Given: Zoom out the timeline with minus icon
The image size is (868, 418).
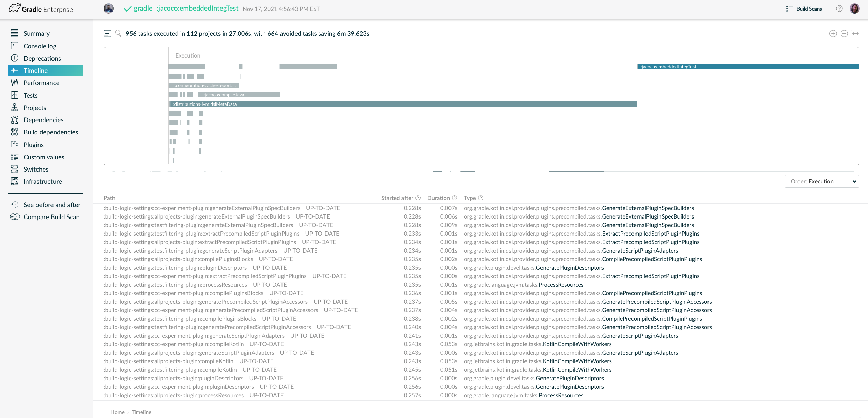Looking at the screenshot, I should (844, 33).
